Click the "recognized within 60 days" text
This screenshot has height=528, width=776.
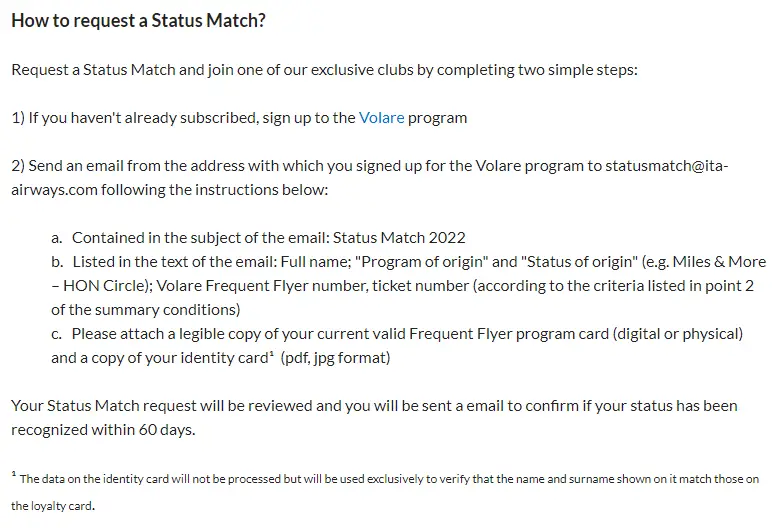pos(102,430)
